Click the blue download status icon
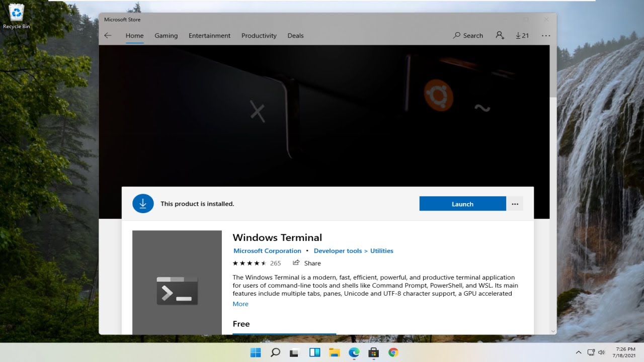 tap(143, 204)
